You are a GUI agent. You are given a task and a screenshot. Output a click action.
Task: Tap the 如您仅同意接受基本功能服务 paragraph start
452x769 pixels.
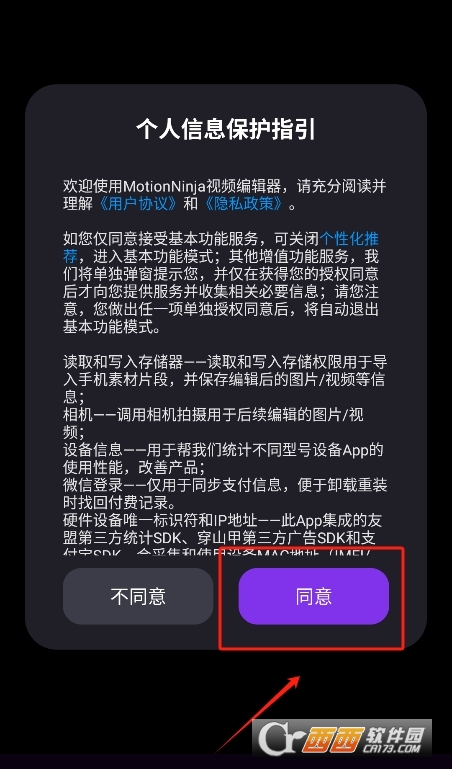160,239
